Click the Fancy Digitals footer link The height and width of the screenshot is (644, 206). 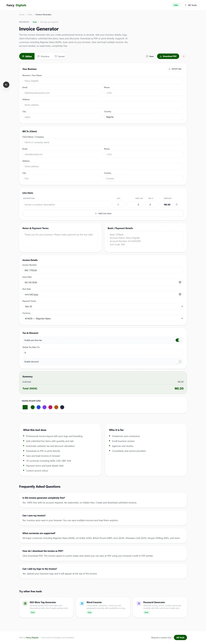coord(32,638)
